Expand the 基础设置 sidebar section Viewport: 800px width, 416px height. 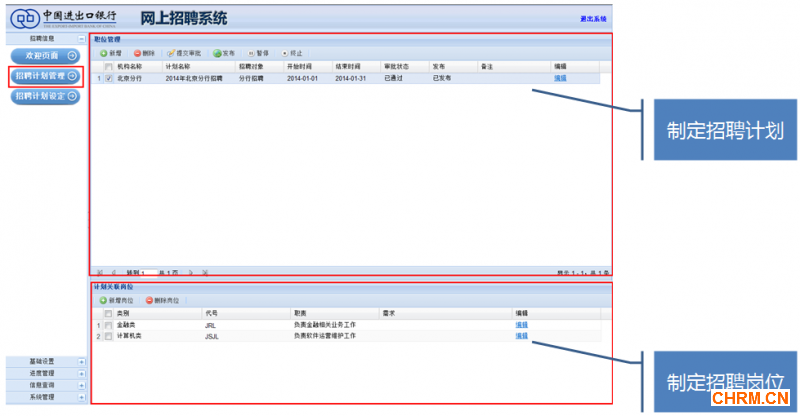click(81, 361)
